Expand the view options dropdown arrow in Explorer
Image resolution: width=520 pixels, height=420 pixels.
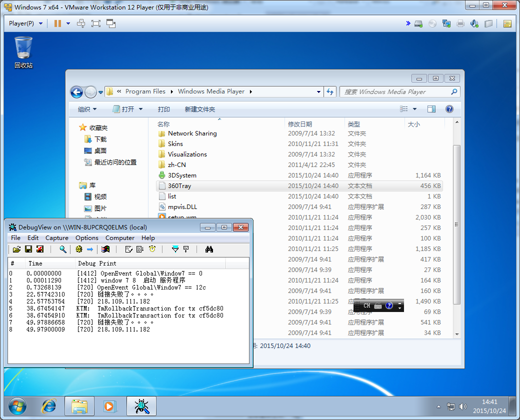click(414, 109)
